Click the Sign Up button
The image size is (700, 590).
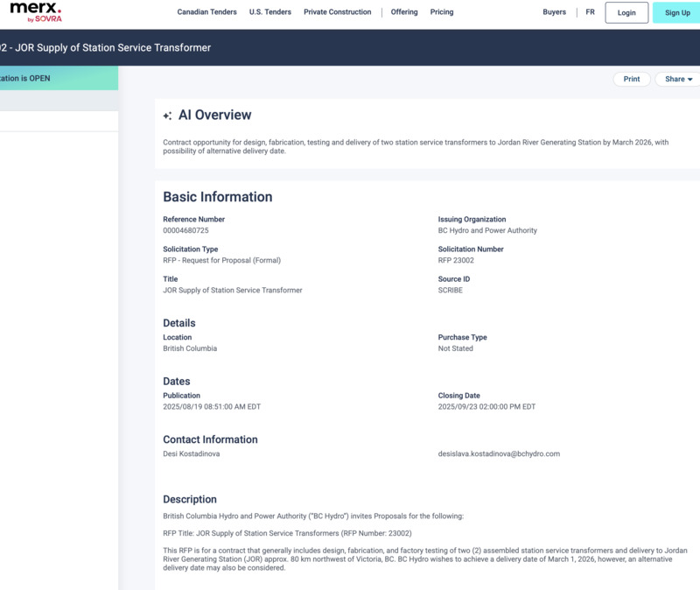click(676, 12)
